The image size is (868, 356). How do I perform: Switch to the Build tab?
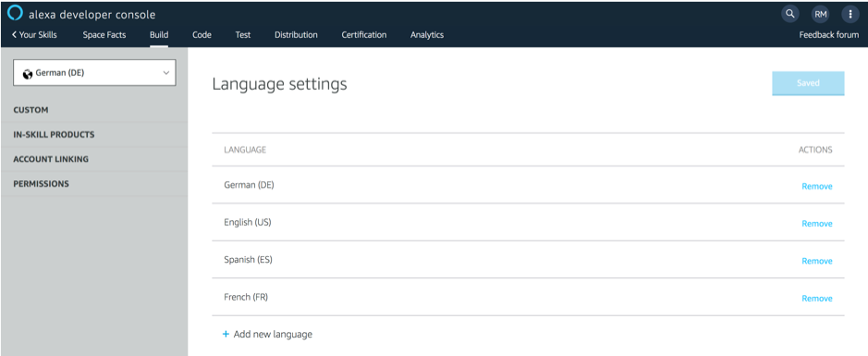click(x=159, y=35)
